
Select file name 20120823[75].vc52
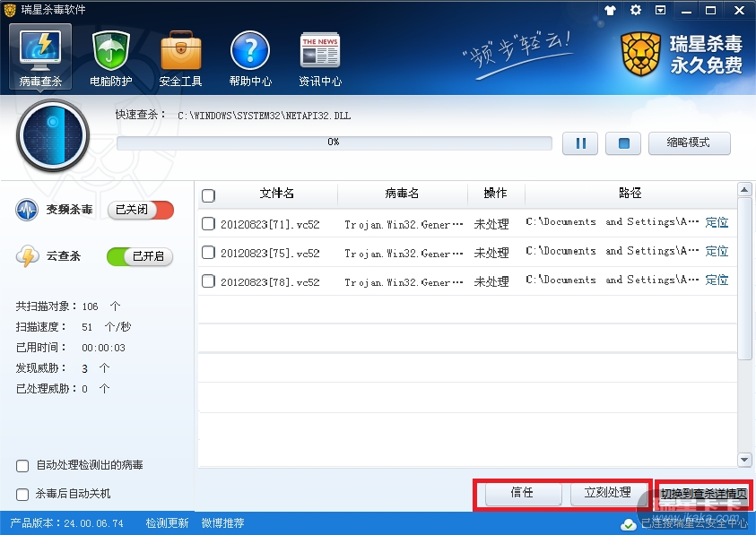tap(270, 254)
